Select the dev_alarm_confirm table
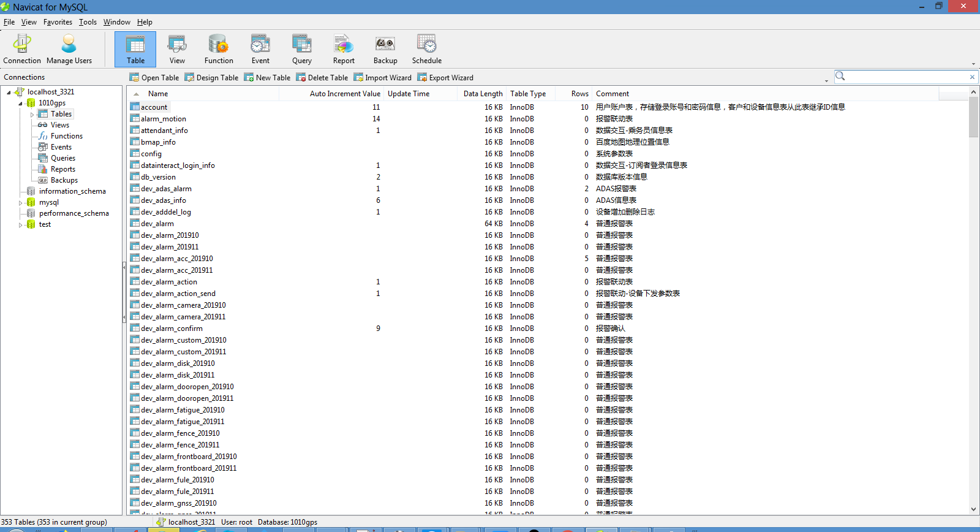This screenshot has width=980, height=532. pos(171,329)
